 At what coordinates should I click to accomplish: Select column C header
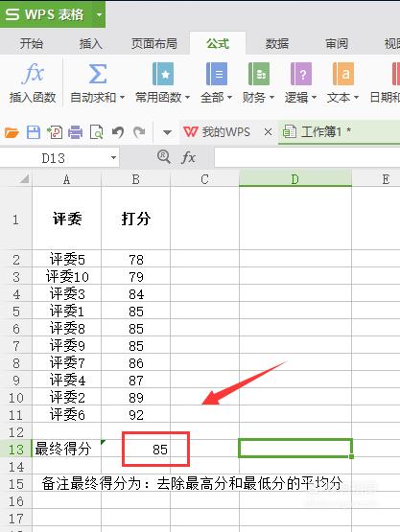(x=204, y=179)
